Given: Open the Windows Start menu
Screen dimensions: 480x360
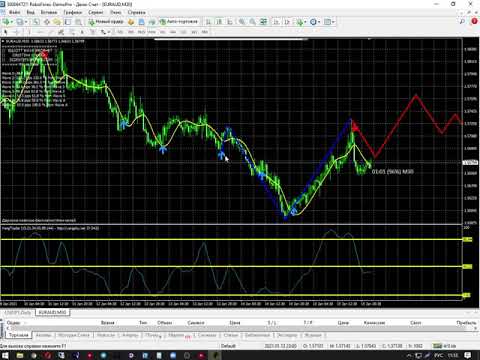Looking at the screenshot, I should pyautogui.click(x=5, y=355).
